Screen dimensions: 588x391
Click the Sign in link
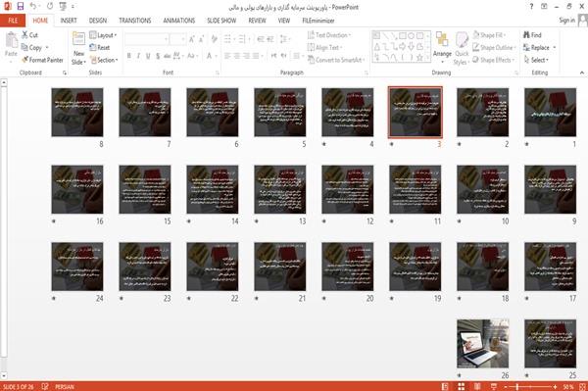coord(567,21)
